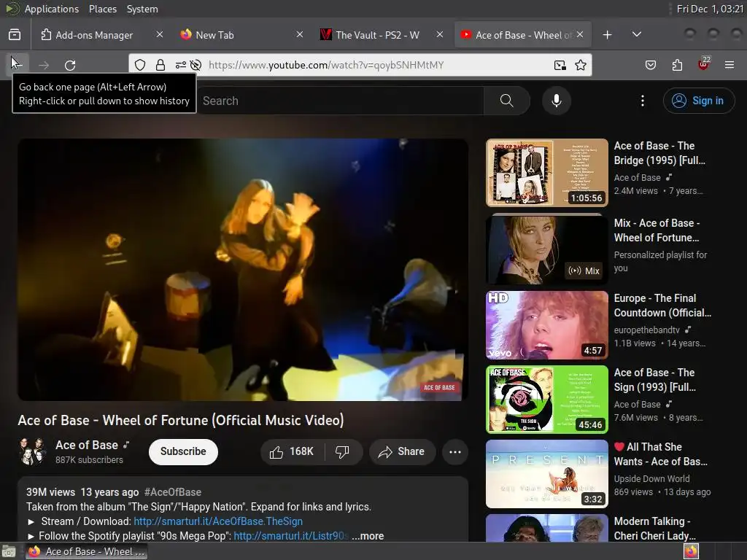Open more actions ellipsis below the video
The width and height of the screenshot is (747, 560).
coord(455,451)
